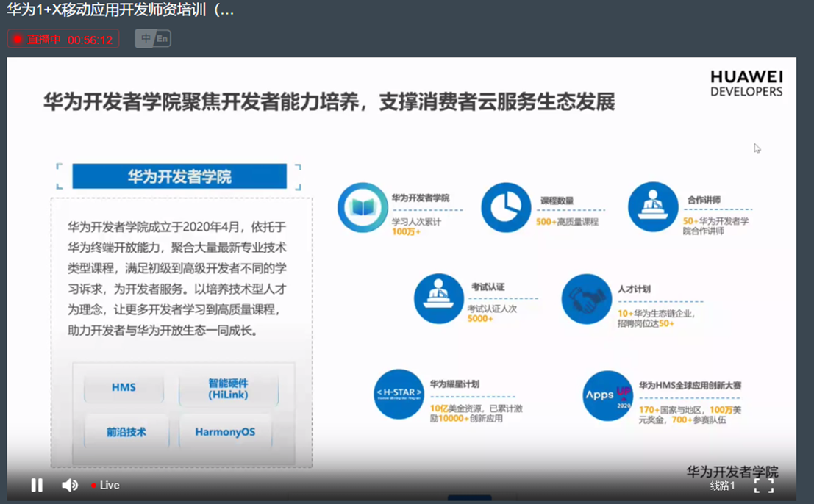Click the pie chart icon for 课程数量
Image resolution: width=814 pixels, height=504 pixels.
[x=506, y=207]
